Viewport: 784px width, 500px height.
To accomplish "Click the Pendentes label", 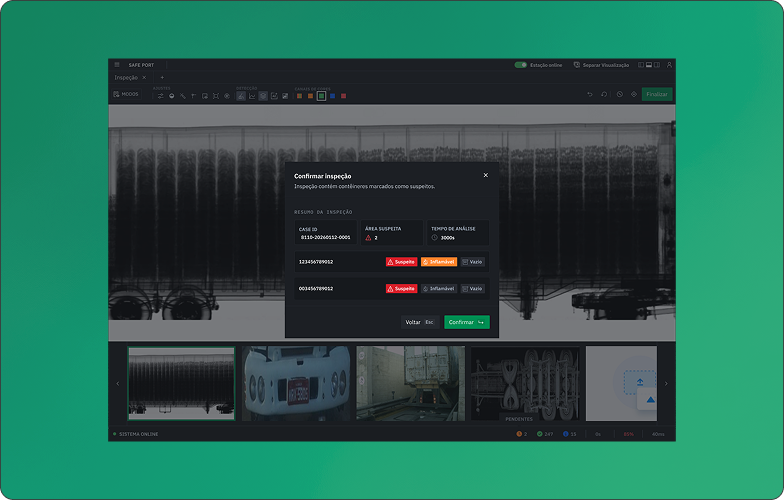I will pyautogui.click(x=519, y=419).
